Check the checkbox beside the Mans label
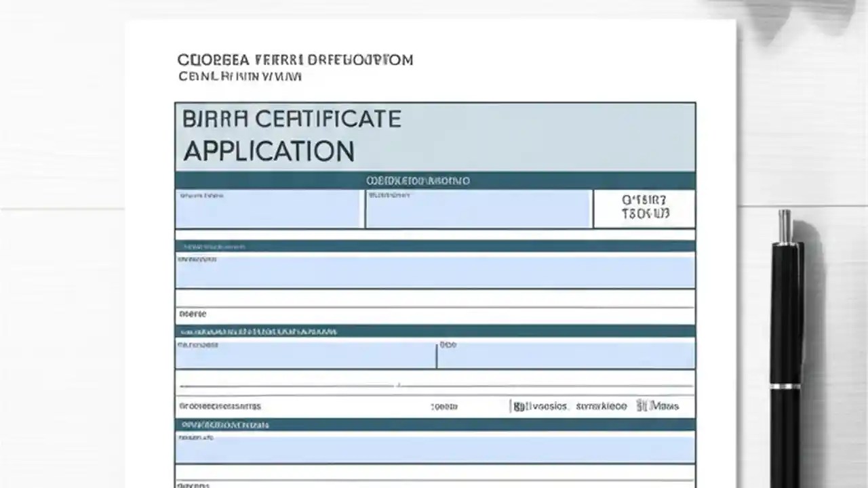868x488 pixels. point(642,406)
